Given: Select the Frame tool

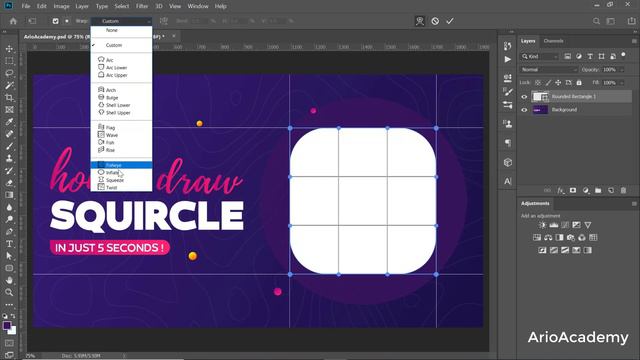Looking at the screenshot, I should [9, 109].
